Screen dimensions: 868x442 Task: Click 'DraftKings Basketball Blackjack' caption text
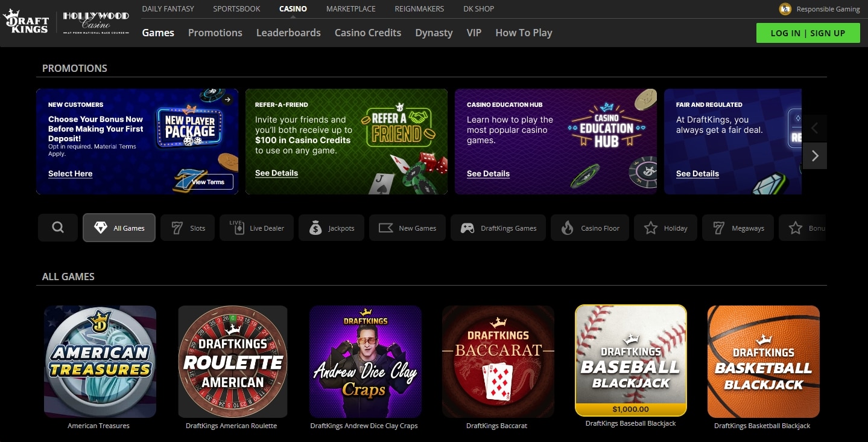click(762, 426)
